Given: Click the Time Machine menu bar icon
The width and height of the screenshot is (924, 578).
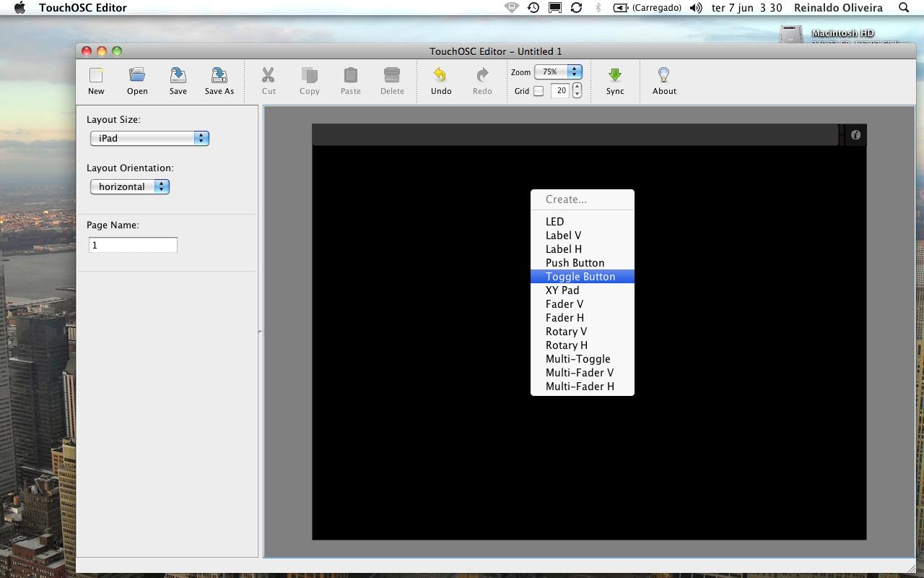Looking at the screenshot, I should [x=533, y=8].
